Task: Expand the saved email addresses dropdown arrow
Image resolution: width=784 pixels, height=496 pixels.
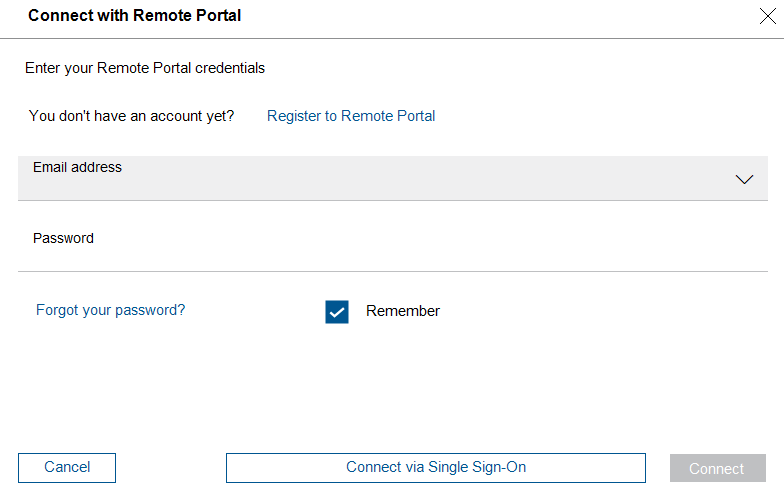Action: (x=744, y=179)
